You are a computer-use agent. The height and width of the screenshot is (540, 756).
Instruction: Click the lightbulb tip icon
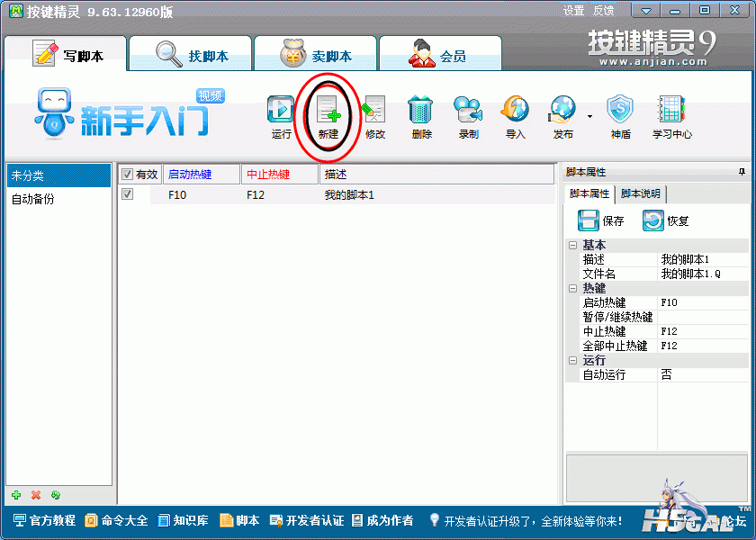pos(435,520)
